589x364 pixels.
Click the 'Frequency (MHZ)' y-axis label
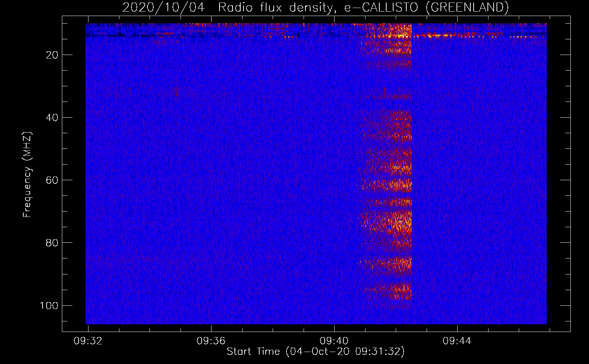click(27, 175)
